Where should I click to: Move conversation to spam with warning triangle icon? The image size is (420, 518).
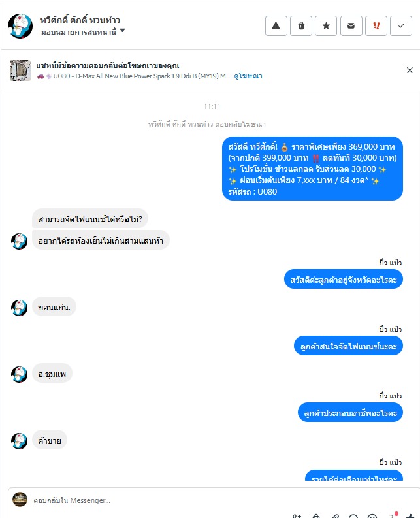point(276,25)
